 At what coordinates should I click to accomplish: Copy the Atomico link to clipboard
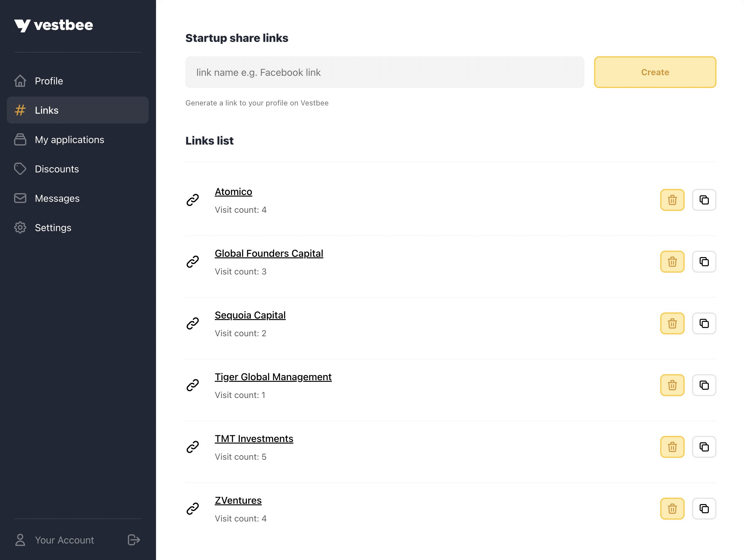pos(704,200)
